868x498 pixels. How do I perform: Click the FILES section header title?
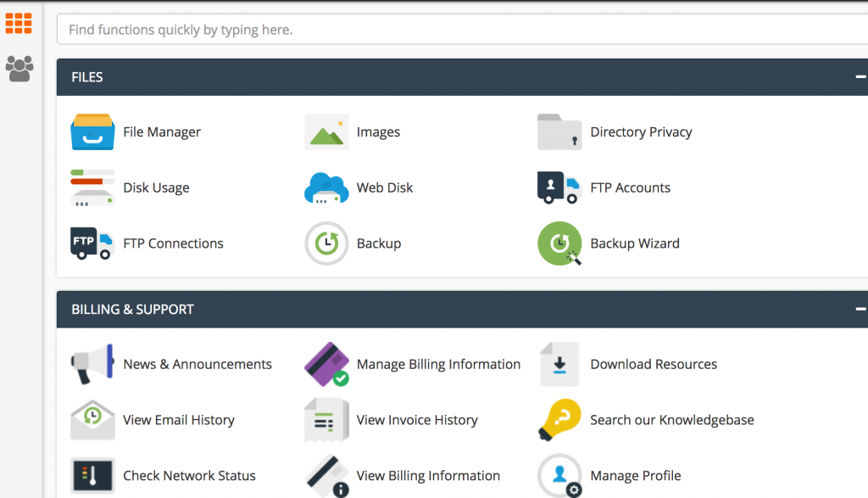(x=87, y=77)
